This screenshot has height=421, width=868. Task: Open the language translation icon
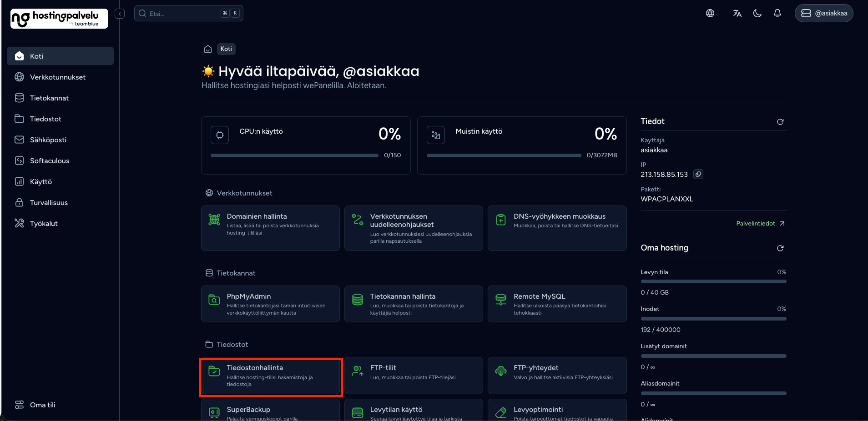click(x=737, y=13)
